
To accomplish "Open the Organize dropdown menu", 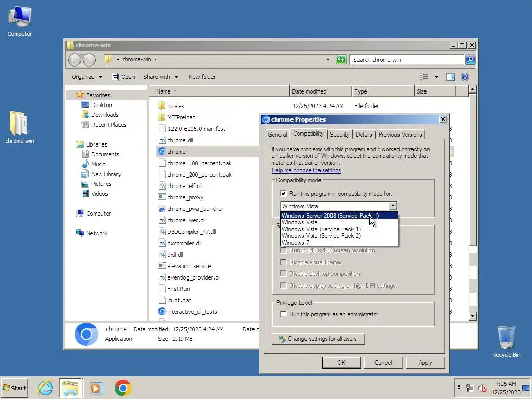I will point(87,77).
